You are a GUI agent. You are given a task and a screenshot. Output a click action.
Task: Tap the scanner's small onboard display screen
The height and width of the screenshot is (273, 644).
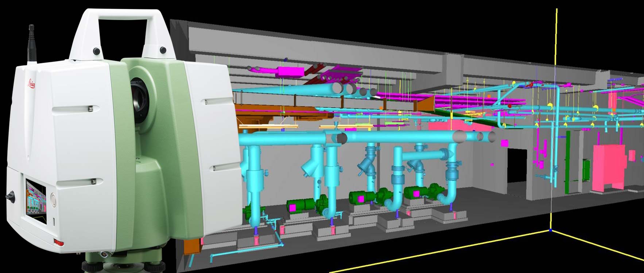coord(36,198)
